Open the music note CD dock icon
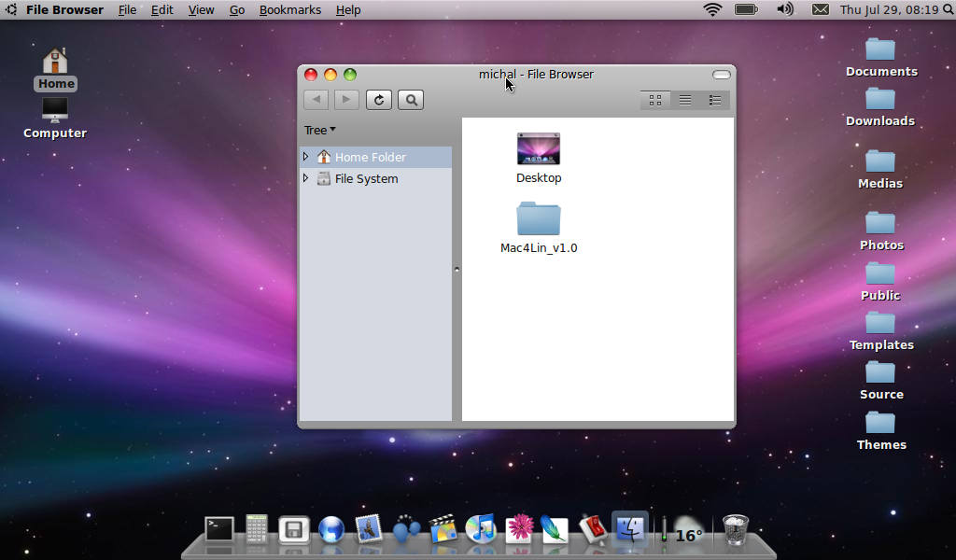 481,528
